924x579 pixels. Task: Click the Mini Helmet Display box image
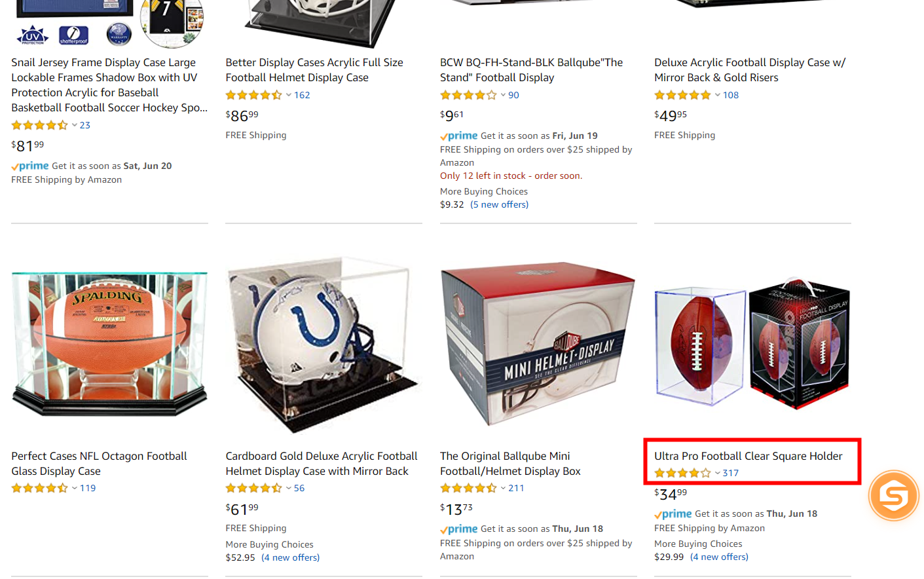[538, 344]
